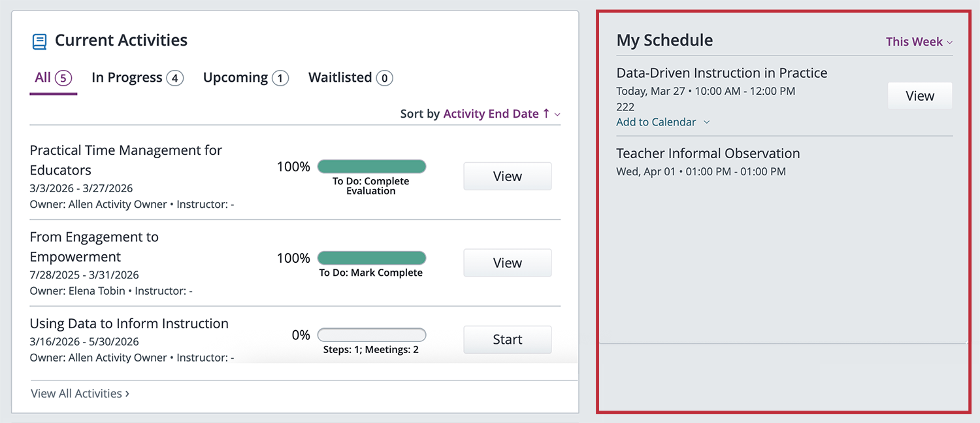
Task: View the From Engagement to Empowerment activity
Action: (x=507, y=262)
